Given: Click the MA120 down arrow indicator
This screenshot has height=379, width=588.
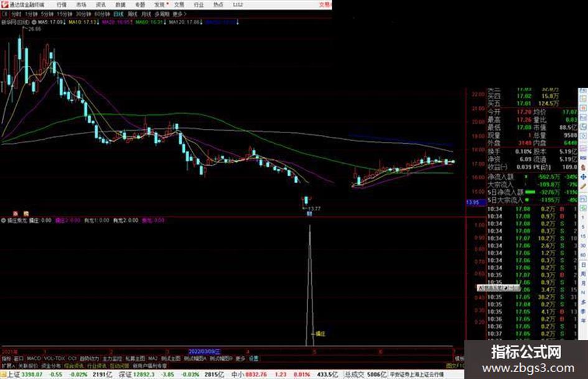Looking at the screenshot, I should (202, 22).
